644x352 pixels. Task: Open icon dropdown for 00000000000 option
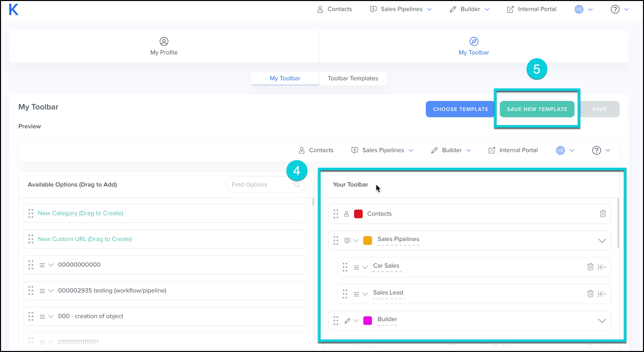click(51, 265)
